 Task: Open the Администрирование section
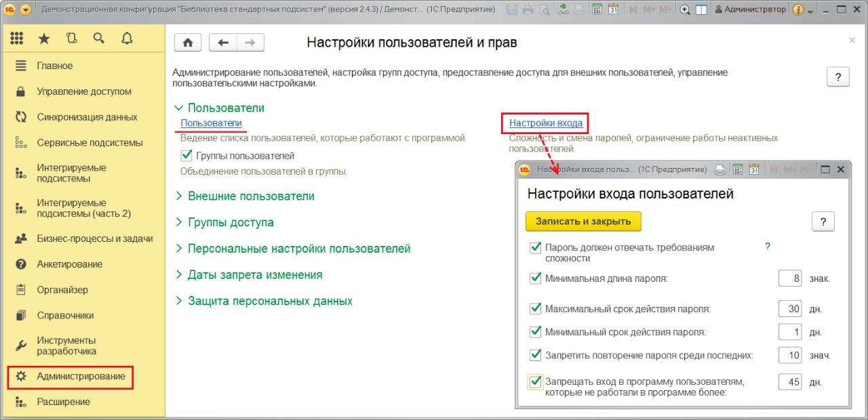(82, 376)
